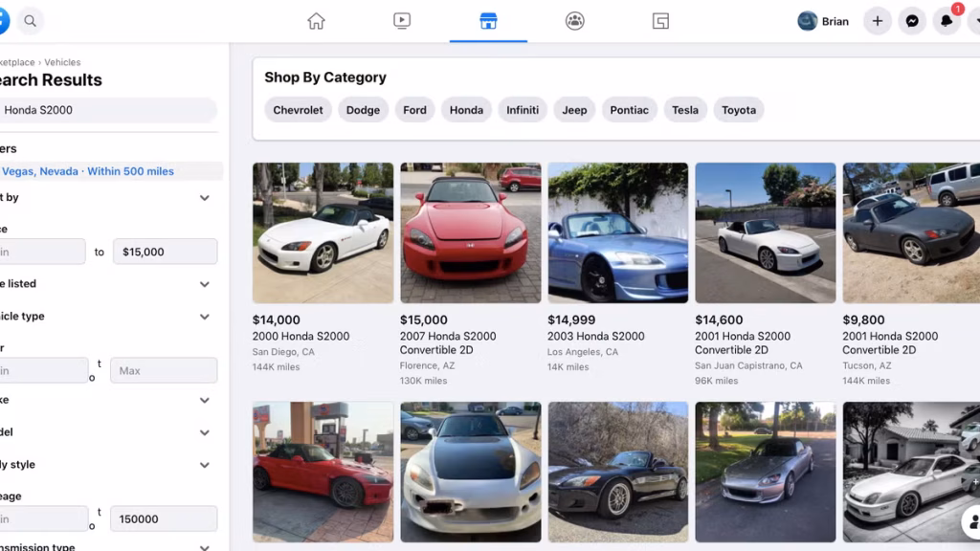Open the Make filter dropdown
The height and width of the screenshot is (551, 980).
coord(204,401)
